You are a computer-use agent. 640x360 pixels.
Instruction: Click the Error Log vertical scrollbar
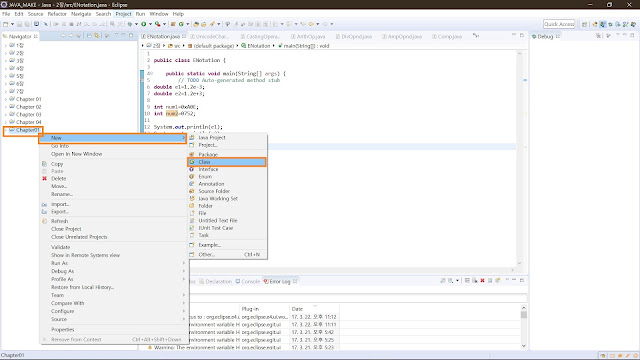click(x=524, y=327)
